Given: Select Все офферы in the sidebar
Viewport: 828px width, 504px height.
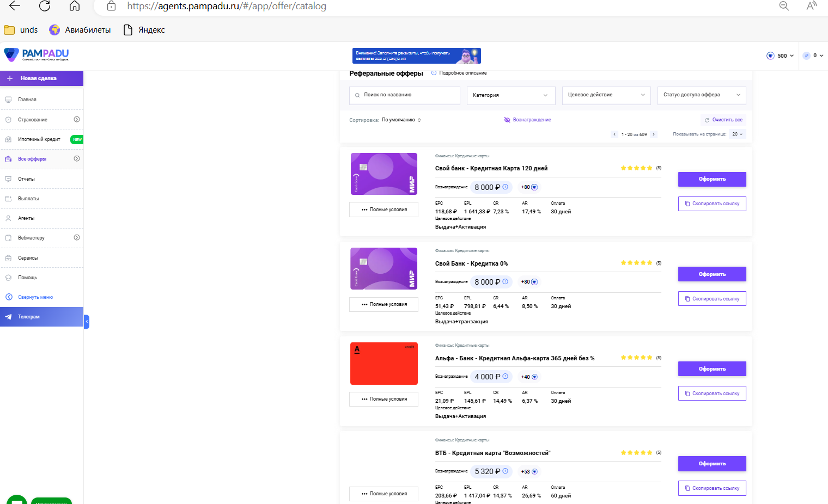Looking at the screenshot, I should [x=32, y=159].
